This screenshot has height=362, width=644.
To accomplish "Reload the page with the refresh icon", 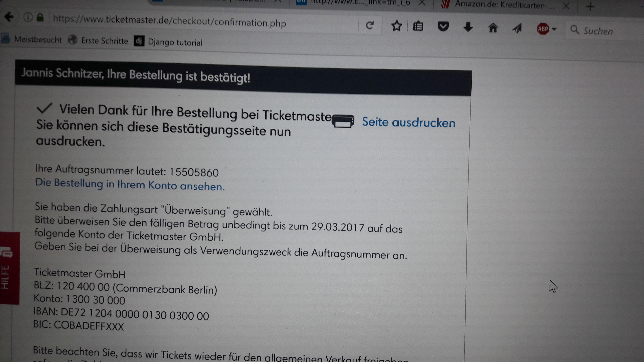I will click(370, 25).
